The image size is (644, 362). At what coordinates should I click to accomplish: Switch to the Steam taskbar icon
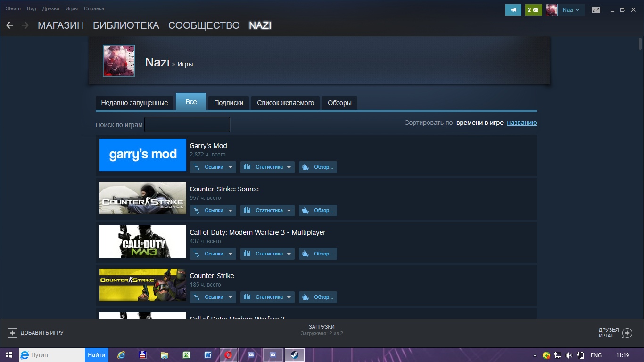pos(294,355)
